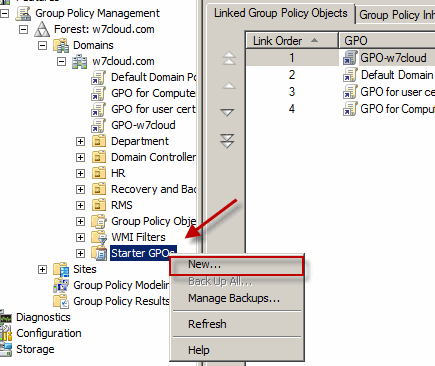Viewport: 435px width, 366px height.
Task: Click Default Domain icon in link order row 2
Action: pos(350,75)
